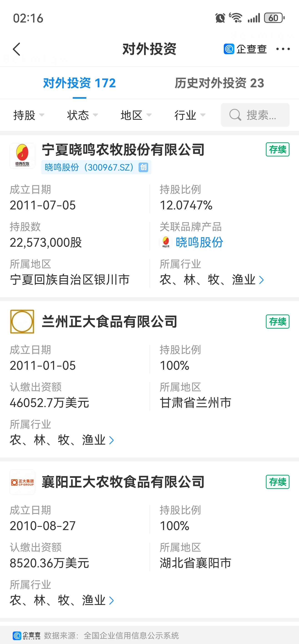Open 襄阳正大农牧食品有限公司 details

pos(123,482)
